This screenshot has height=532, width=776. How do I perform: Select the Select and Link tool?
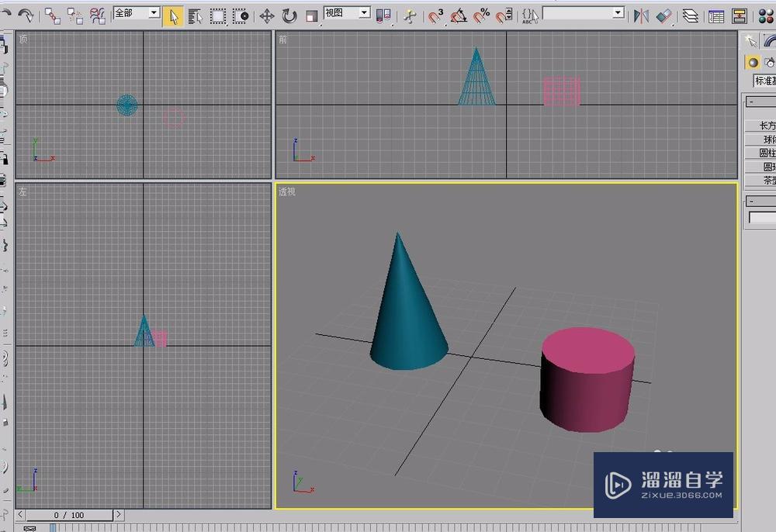[52, 16]
